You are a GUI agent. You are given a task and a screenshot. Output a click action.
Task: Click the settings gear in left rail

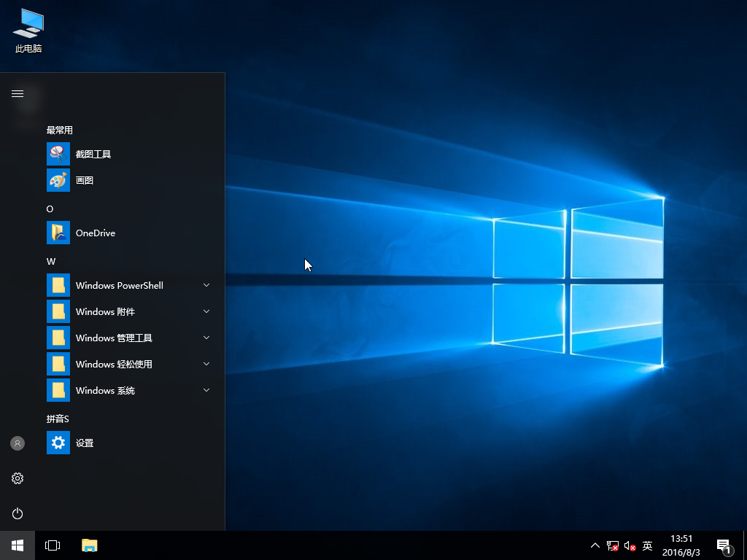[18, 478]
